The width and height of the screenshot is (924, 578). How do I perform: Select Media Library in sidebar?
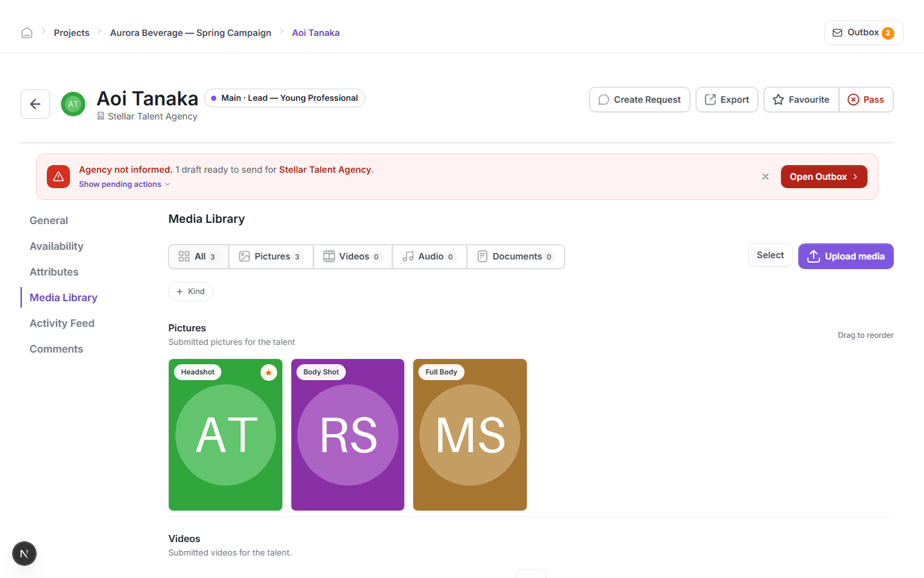pos(64,297)
